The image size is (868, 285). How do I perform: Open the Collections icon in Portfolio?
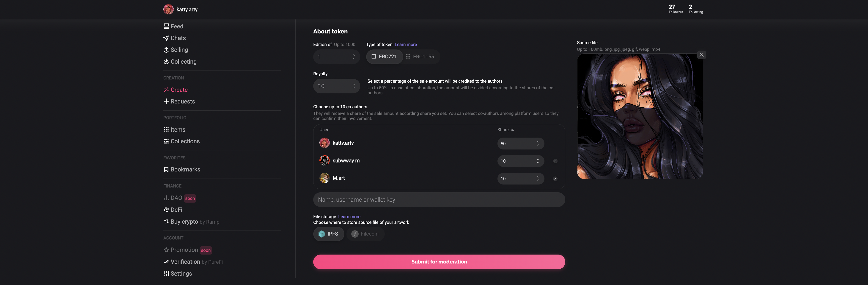(x=166, y=141)
